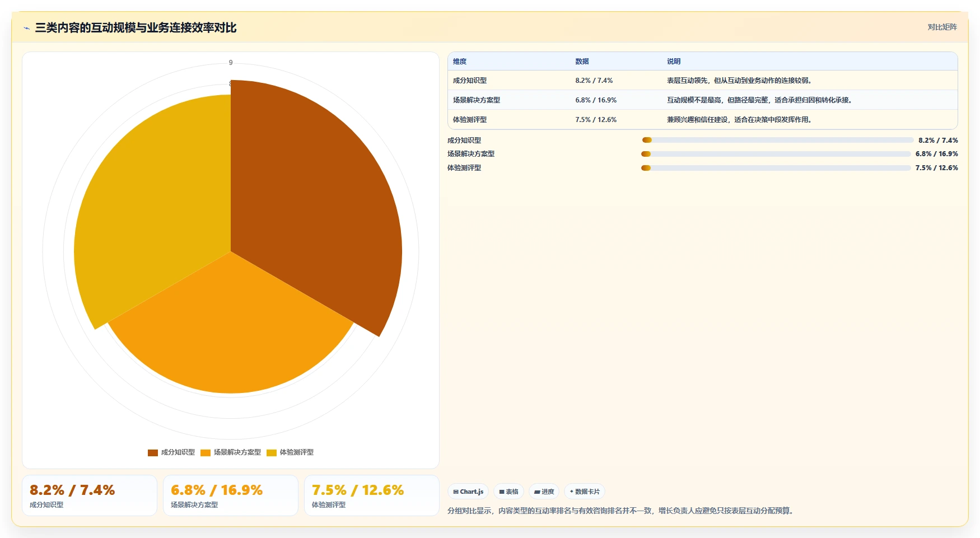Click description starting 互动规模不是最高
980x538 pixels.
click(x=759, y=100)
